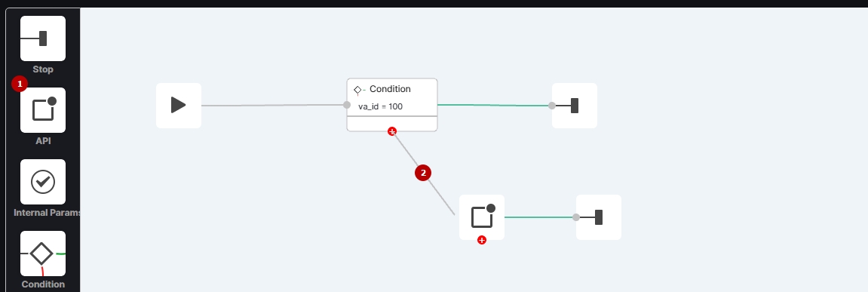Click the stop node after the API node
Viewport: 868px width, 292px height.
599,217
